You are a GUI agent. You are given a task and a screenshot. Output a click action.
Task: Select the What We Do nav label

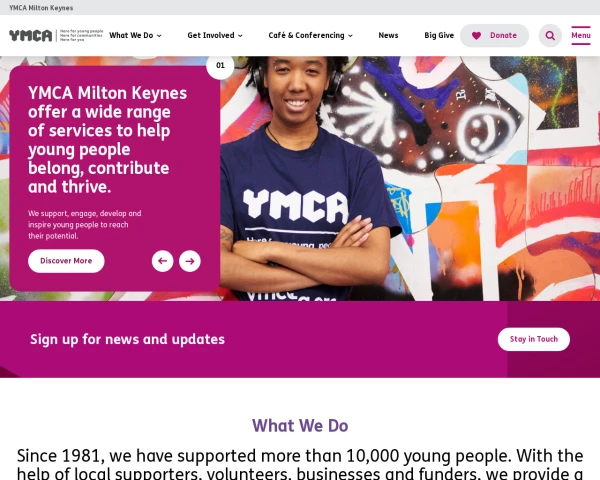tap(131, 35)
